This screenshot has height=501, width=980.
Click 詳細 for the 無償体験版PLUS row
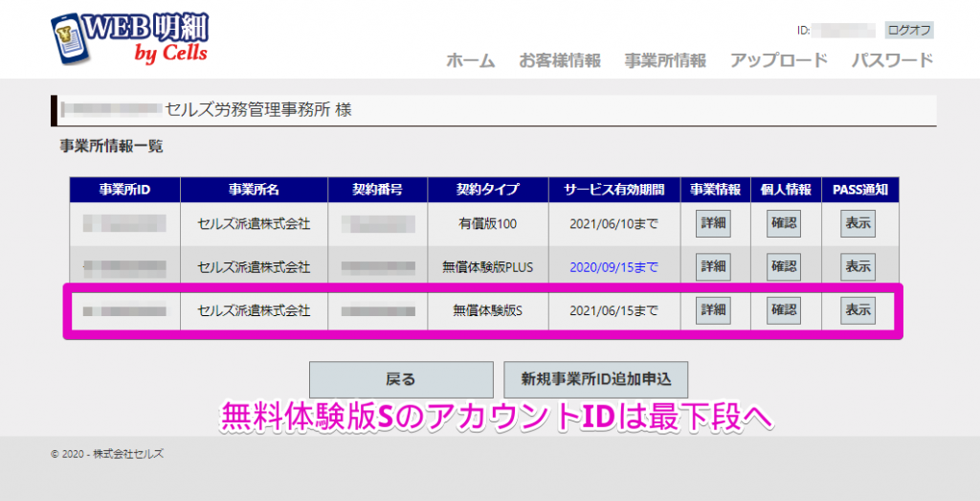713,266
